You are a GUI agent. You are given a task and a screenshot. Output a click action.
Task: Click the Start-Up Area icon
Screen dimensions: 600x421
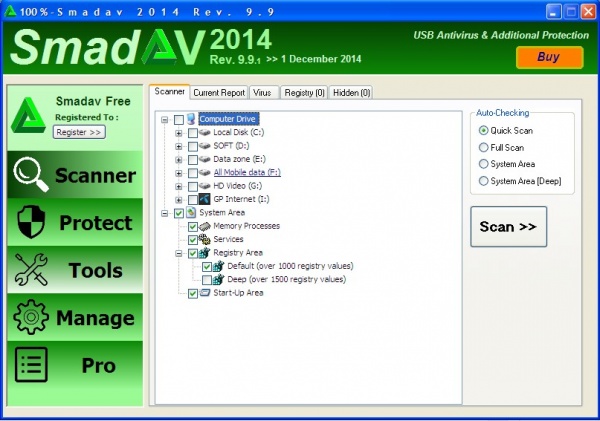coord(205,293)
